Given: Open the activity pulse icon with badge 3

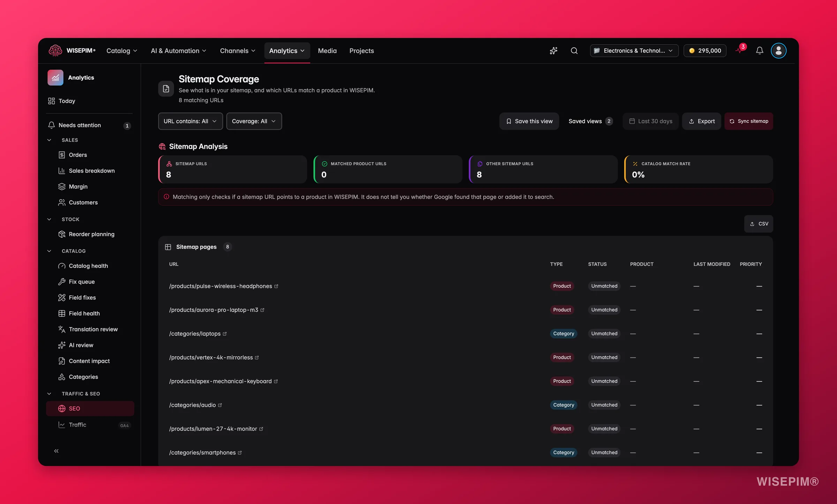Looking at the screenshot, I should click(x=740, y=50).
